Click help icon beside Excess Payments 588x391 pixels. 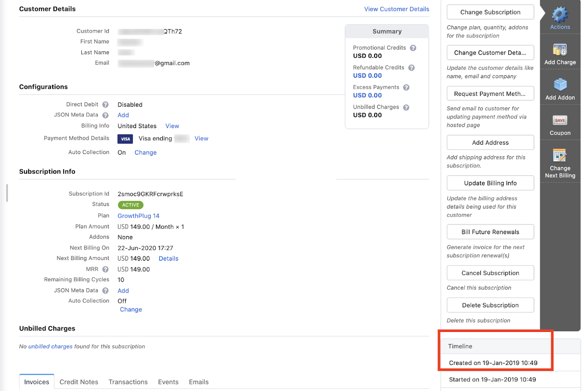coord(406,87)
